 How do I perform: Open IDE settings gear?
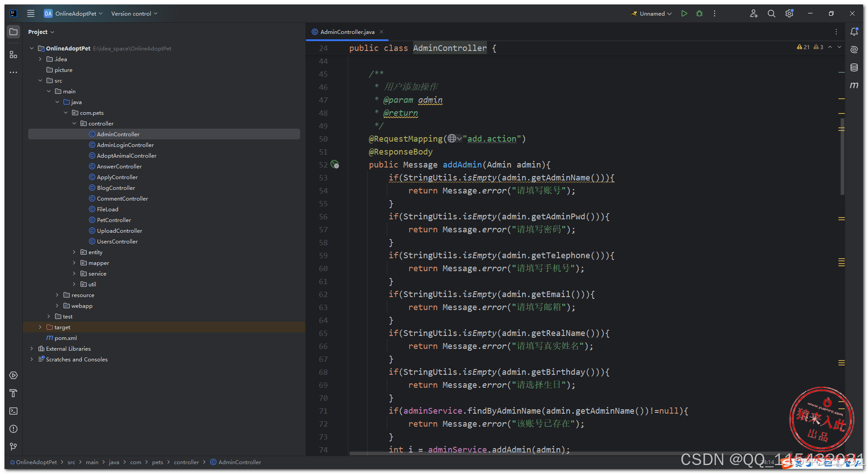tap(789, 13)
